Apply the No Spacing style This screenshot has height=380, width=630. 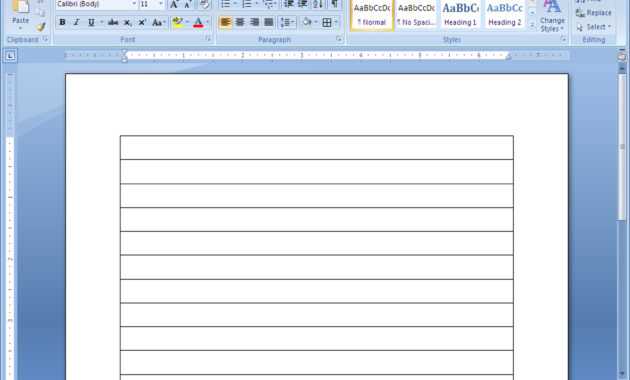(x=416, y=14)
